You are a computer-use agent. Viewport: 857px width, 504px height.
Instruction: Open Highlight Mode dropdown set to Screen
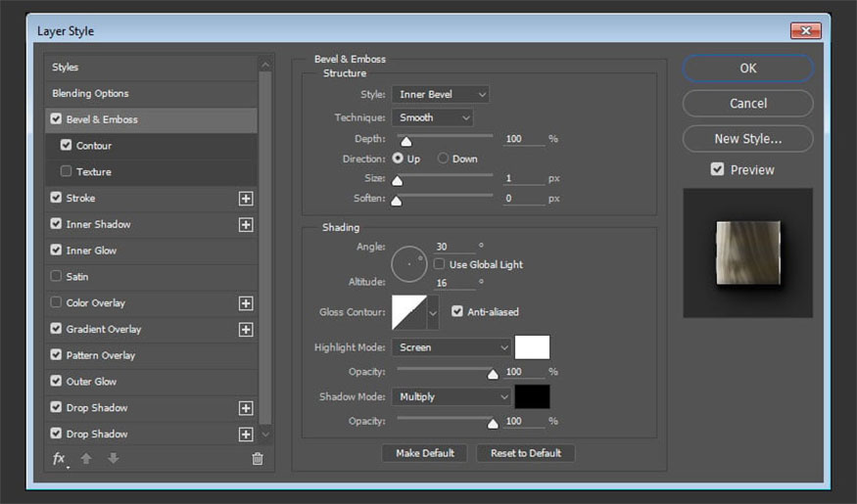(x=451, y=347)
